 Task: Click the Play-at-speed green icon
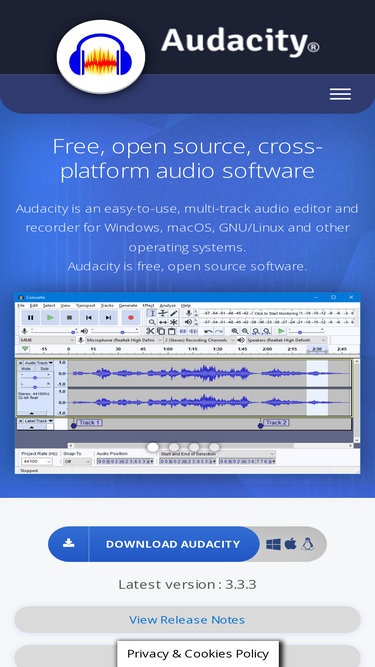(281, 331)
